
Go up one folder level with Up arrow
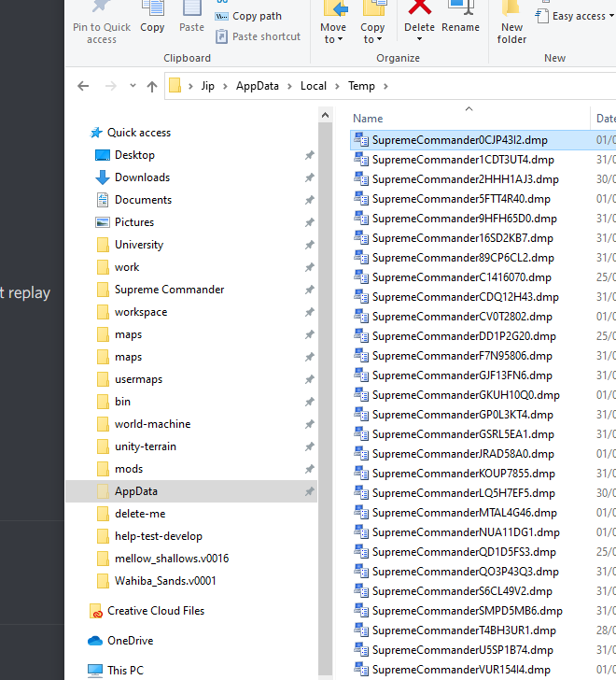click(x=152, y=86)
